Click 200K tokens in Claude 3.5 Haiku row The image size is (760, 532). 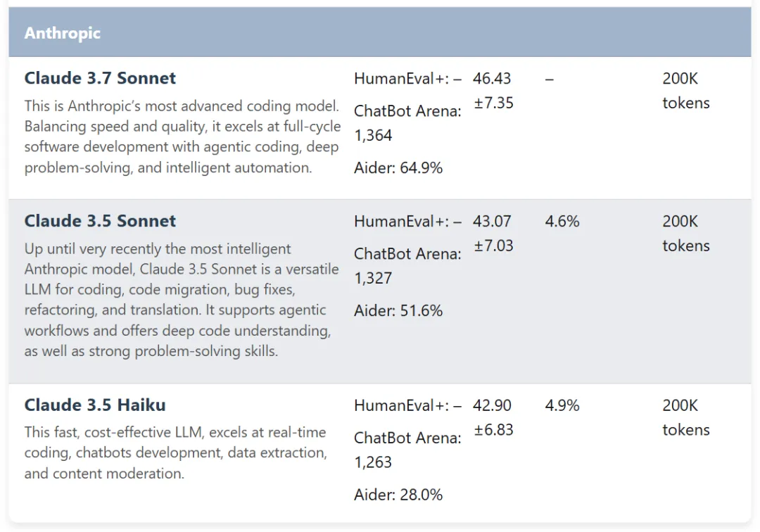tap(686, 418)
